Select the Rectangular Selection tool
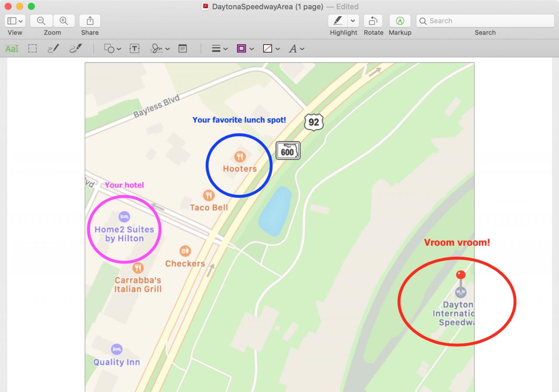559x392 pixels. click(32, 49)
